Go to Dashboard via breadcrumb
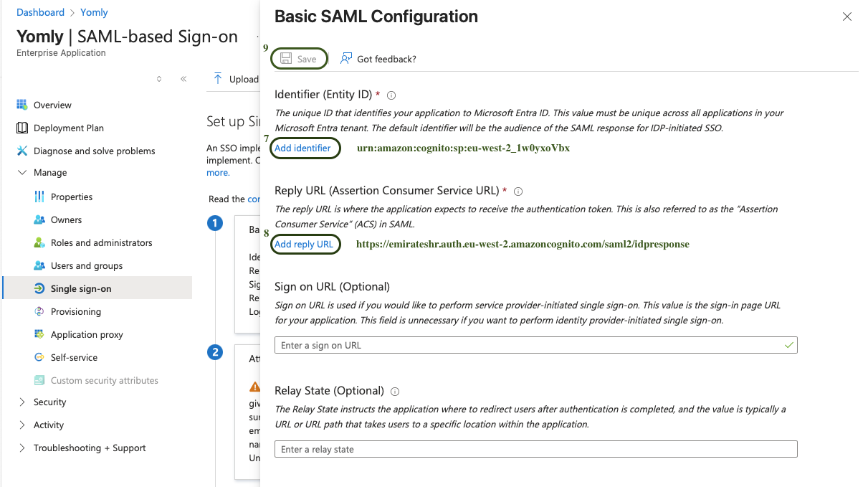Image resolution: width=868 pixels, height=487 pixels. click(40, 12)
